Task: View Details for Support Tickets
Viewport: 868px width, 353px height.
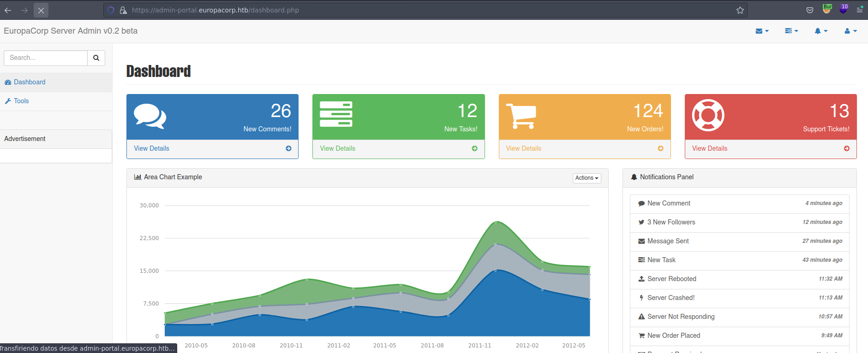Action: [x=709, y=148]
